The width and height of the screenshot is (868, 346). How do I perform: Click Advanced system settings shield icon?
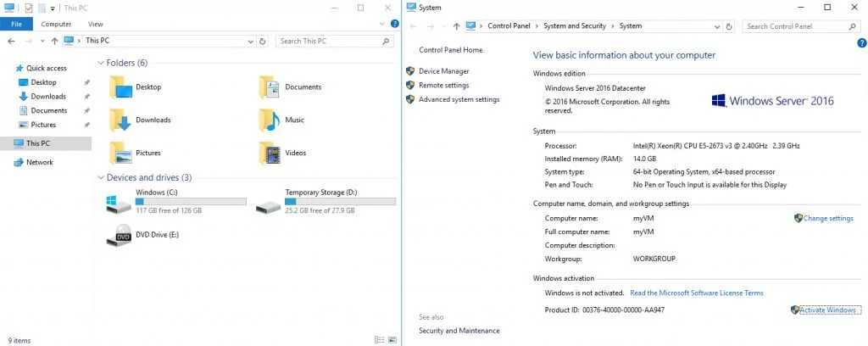click(410, 100)
